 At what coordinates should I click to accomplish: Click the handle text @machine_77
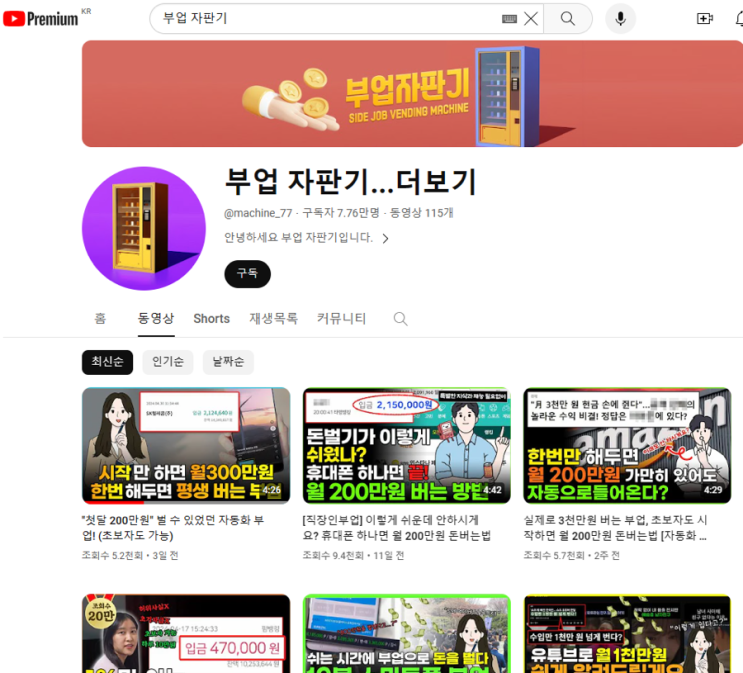click(258, 213)
